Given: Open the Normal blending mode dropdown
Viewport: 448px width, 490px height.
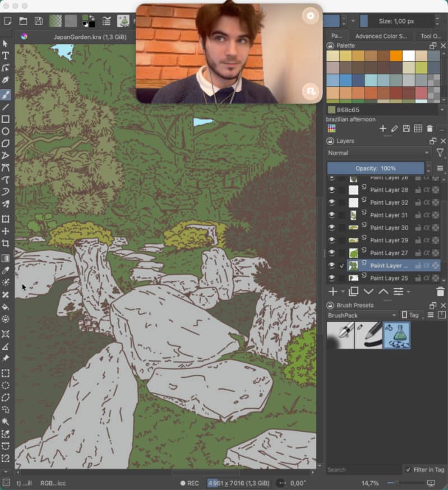Looking at the screenshot, I should coord(378,153).
